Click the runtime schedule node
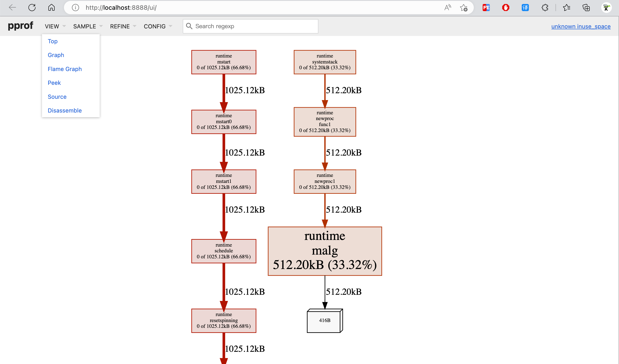Screen dimensions: 619x364 point(223,251)
